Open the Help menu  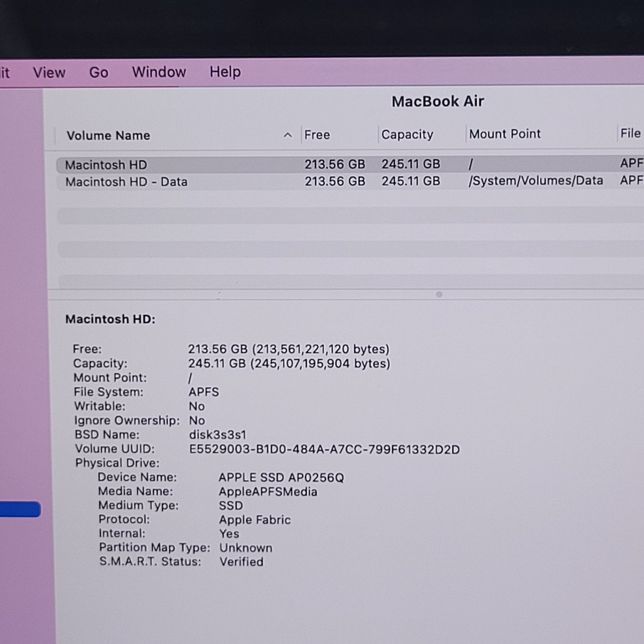coord(225,72)
